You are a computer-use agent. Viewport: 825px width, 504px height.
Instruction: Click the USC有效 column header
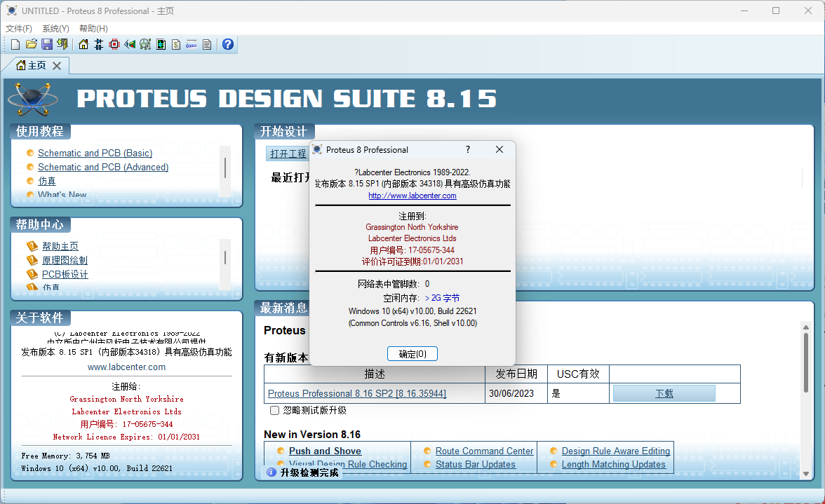pyautogui.click(x=578, y=374)
